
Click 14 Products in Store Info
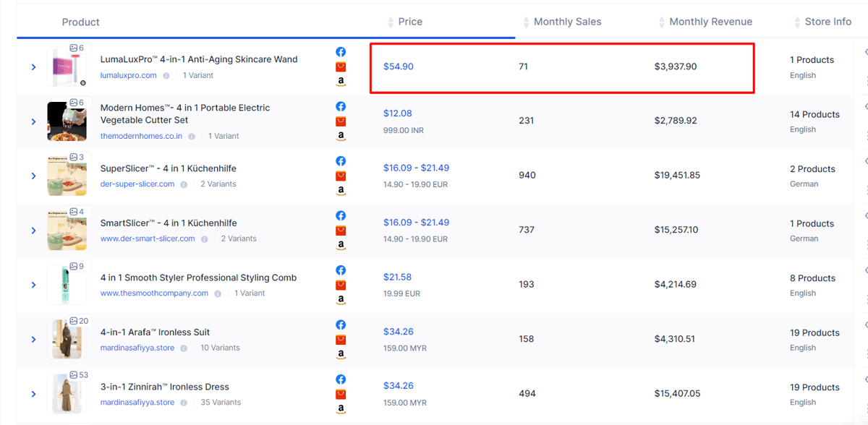click(x=814, y=114)
